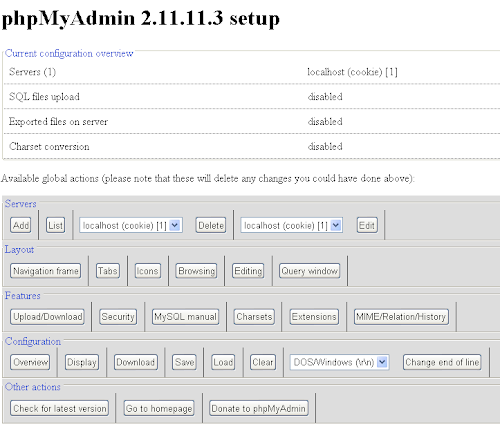The width and height of the screenshot is (500, 429).
Task: Click the 'Charset conversion' row label
Action: (x=49, y=146)
